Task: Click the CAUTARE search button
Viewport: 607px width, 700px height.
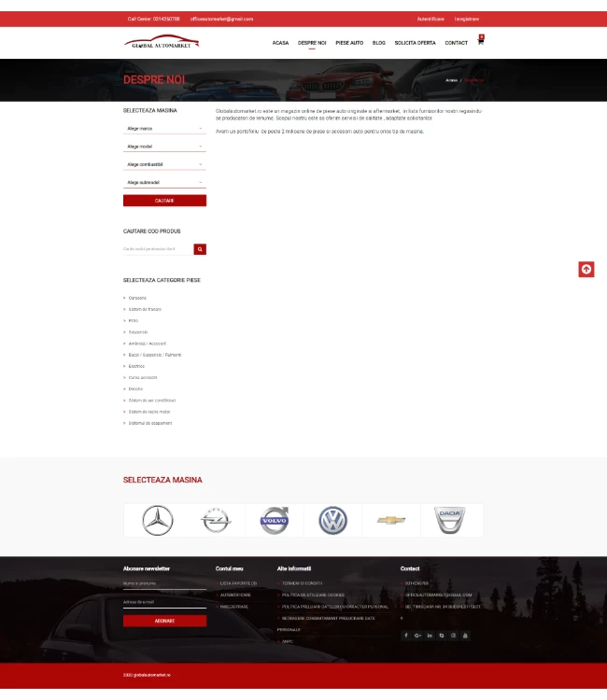Action: [164, 201]
